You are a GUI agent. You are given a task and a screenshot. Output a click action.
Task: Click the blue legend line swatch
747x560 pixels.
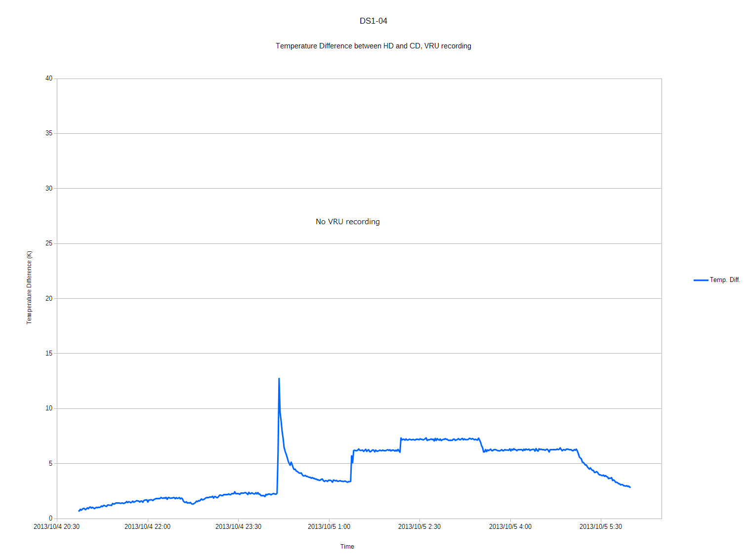[x=701, y=280]
